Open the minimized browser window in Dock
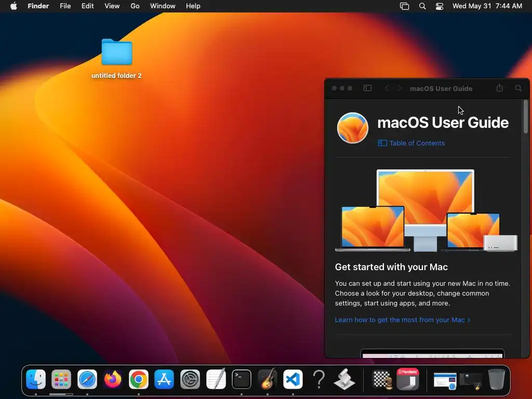This screenshot has width=532, height=399. pos(445,380)
